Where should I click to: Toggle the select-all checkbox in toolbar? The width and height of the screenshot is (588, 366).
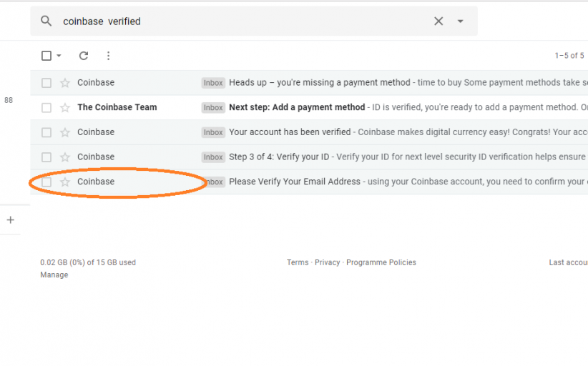click(x=46, y=56)
